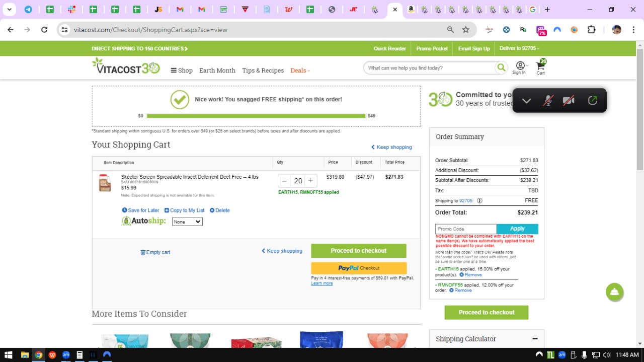Screen dimensions: 644x362
Task: Click the Vitacost logo
Action: point(126,66)
